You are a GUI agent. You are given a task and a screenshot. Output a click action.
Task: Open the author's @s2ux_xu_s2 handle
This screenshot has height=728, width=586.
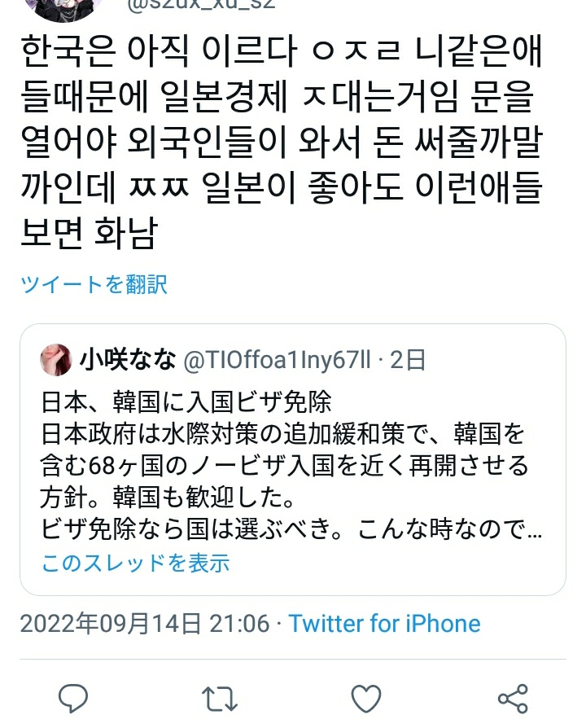pos(201,6)
